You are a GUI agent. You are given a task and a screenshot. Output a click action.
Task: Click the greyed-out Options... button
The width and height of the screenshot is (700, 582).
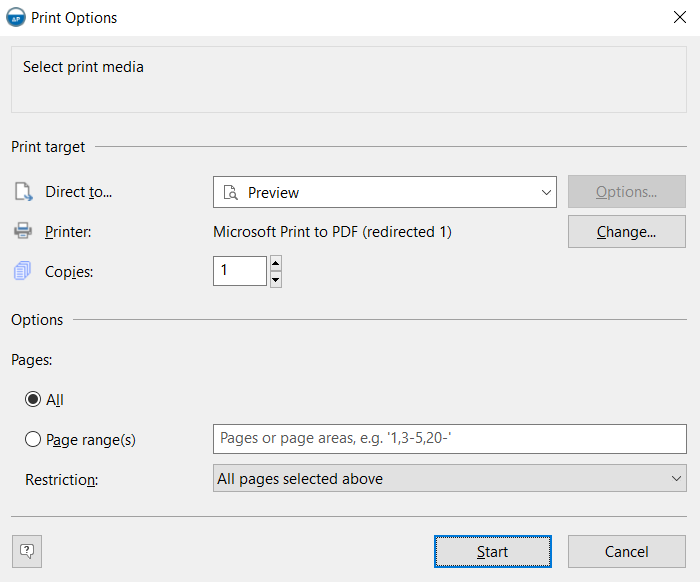(626, 192)
